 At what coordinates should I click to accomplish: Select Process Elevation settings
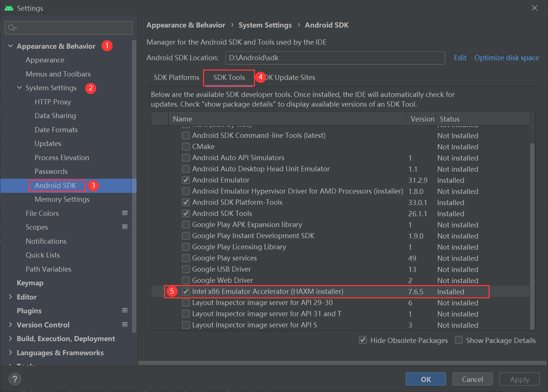pyautogui.click(x=62, y=158)
